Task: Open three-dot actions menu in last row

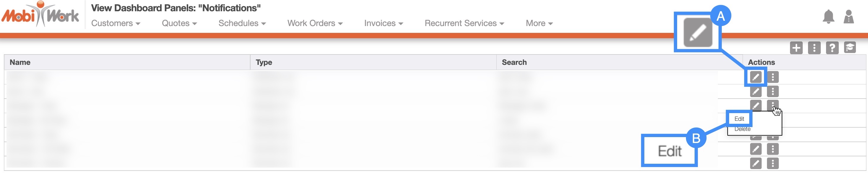Action: click(773, 163)
